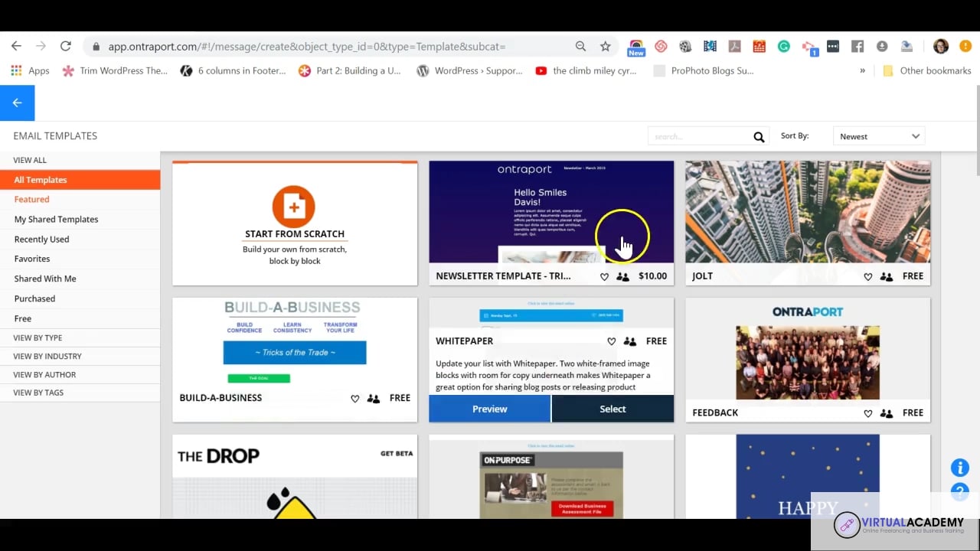Click the template search input field
980x551 pixels.
coord(699,136)
